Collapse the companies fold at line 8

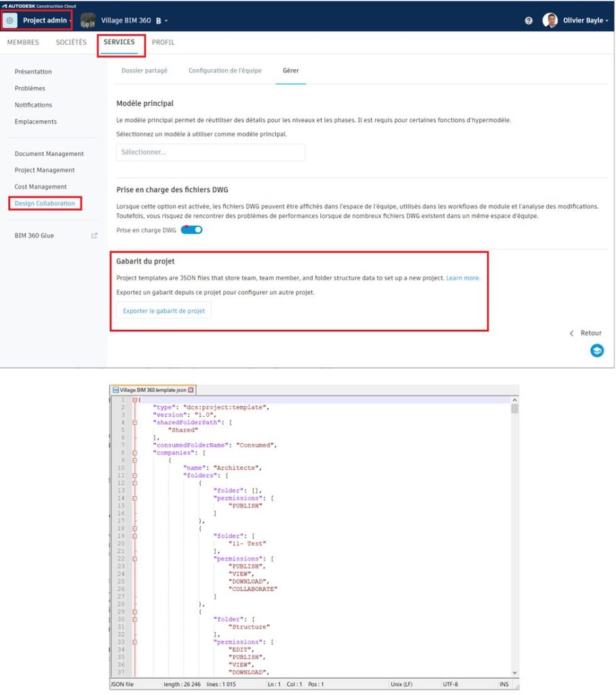pyautogui.click(x=135, y=453)
